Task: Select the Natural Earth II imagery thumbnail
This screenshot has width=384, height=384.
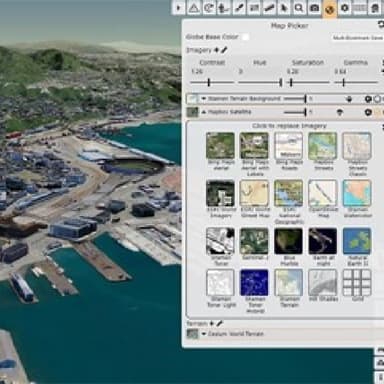Action: tap(357, 241)
